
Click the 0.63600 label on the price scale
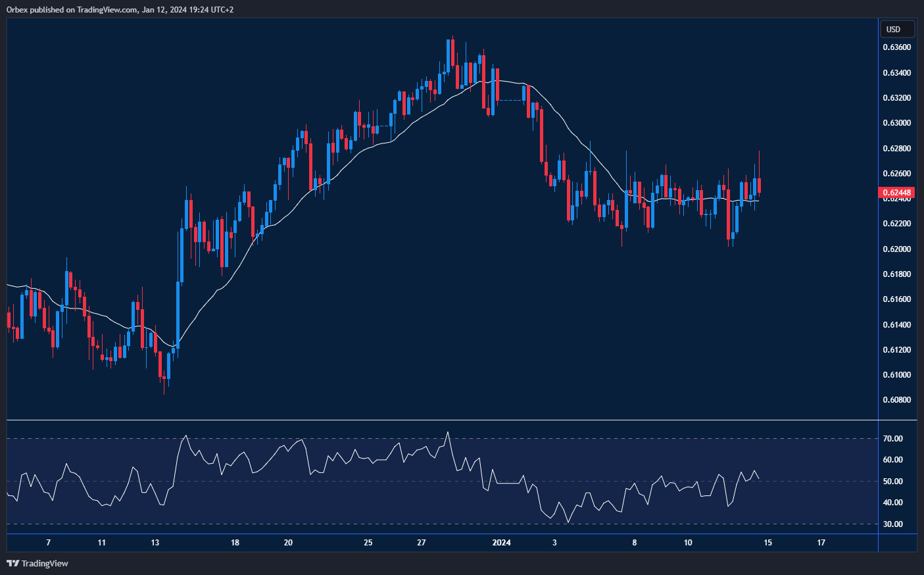(896, 47)
